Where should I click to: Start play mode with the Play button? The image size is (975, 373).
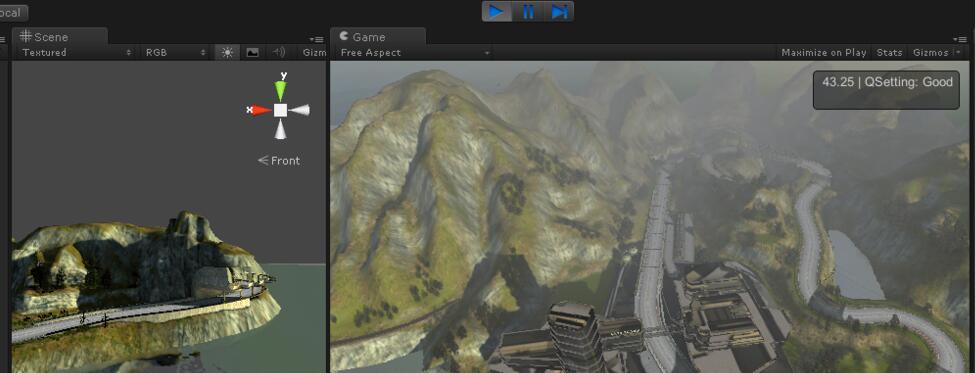tap(497, 12)
